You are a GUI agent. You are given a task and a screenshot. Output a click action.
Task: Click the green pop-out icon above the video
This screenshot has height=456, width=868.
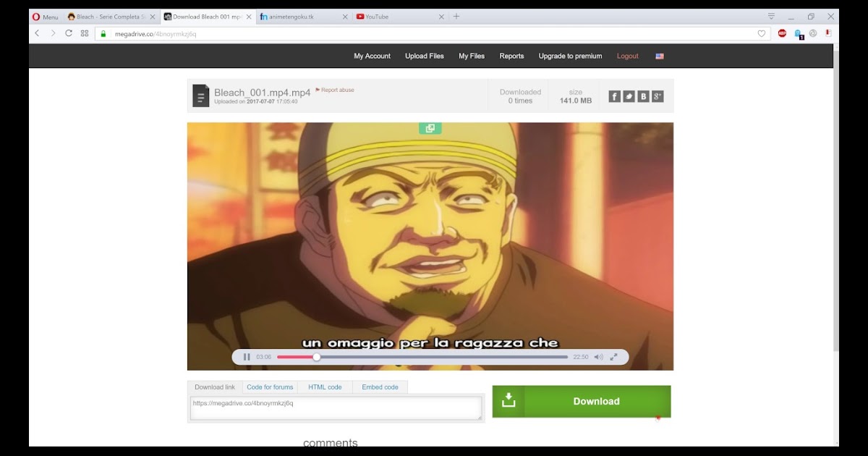coord(430,128)
